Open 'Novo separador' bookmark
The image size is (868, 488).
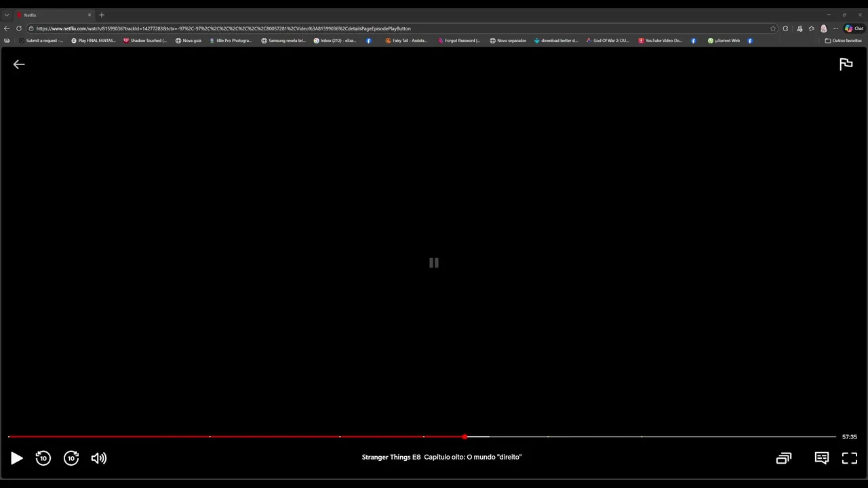point(508,41)
